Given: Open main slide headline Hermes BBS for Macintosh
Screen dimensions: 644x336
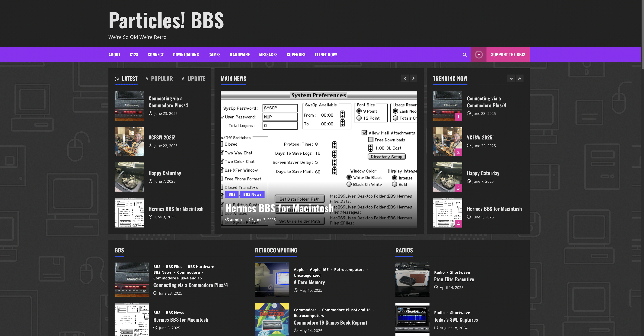Looking at the screenshot, I should click(x=280, y=208).
